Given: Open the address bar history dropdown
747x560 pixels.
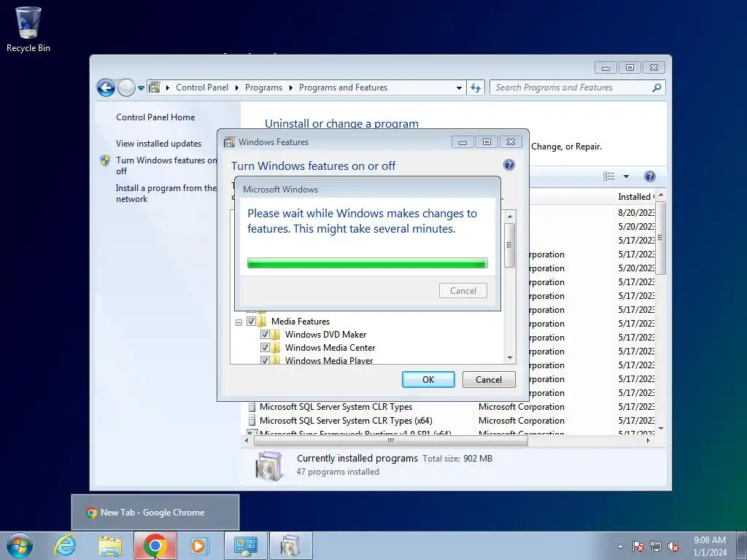Looking at the screenshot, I should [x=459, y=87].
